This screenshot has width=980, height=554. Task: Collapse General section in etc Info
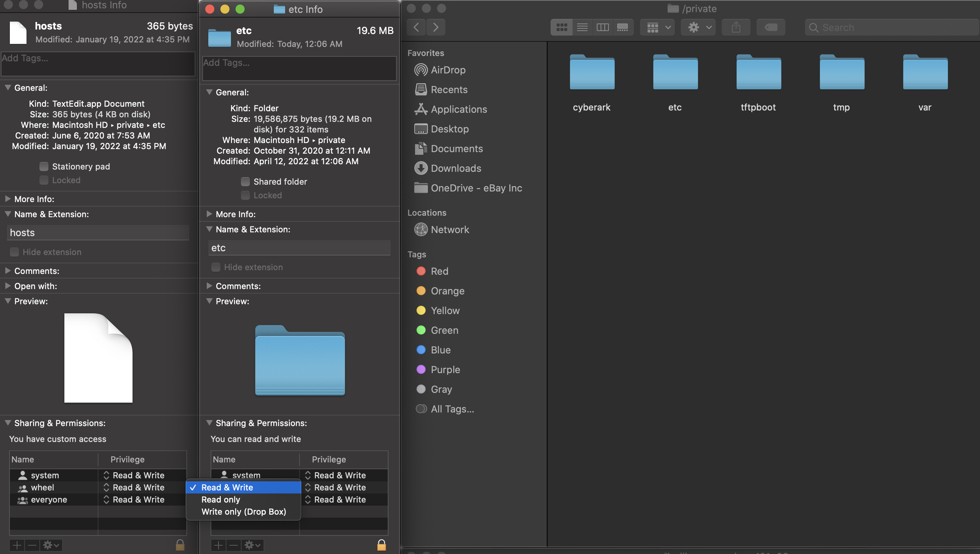[x=209, y=92]
